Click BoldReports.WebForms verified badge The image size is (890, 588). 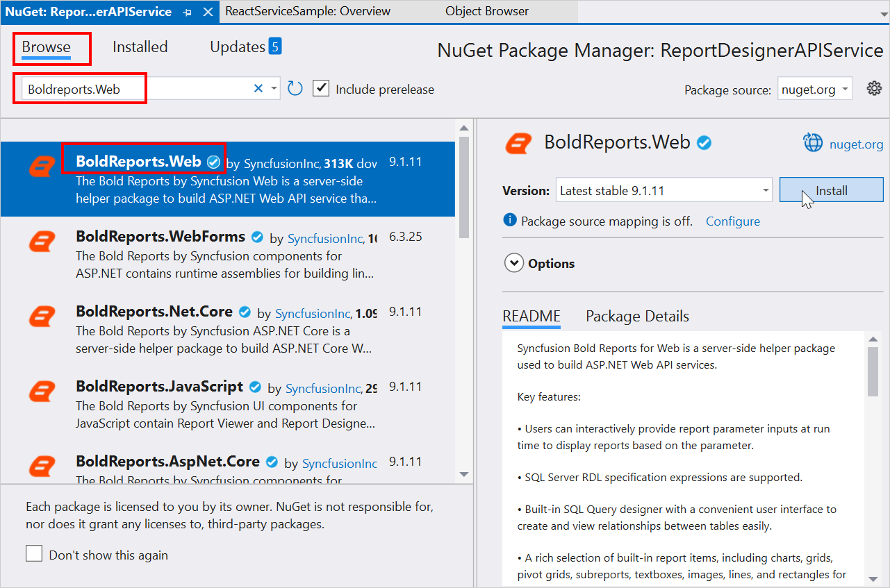(x=257, y=237)
